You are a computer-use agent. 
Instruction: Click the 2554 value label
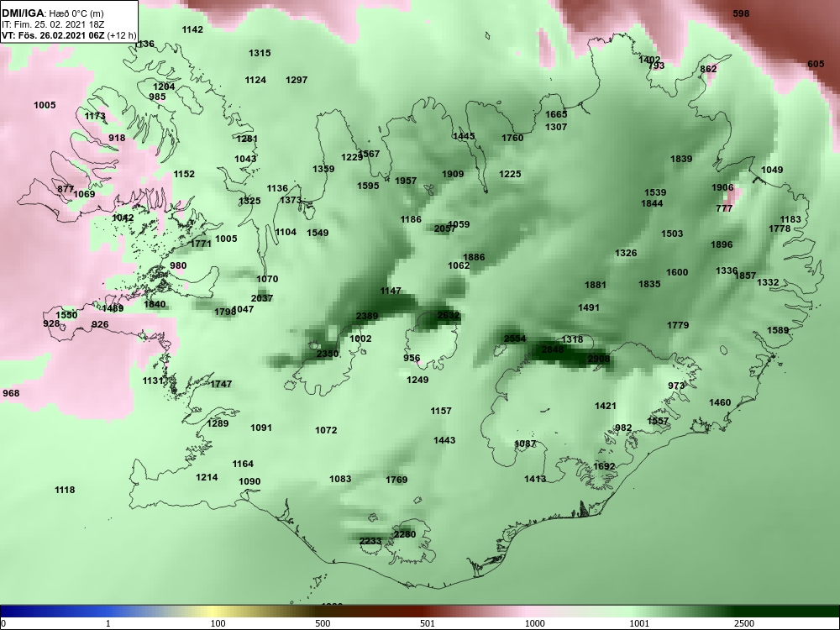515,339
